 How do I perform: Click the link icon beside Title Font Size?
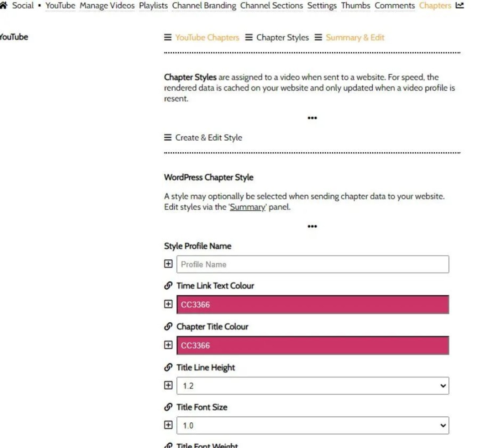pyautogui.click(x=168, y=407)
